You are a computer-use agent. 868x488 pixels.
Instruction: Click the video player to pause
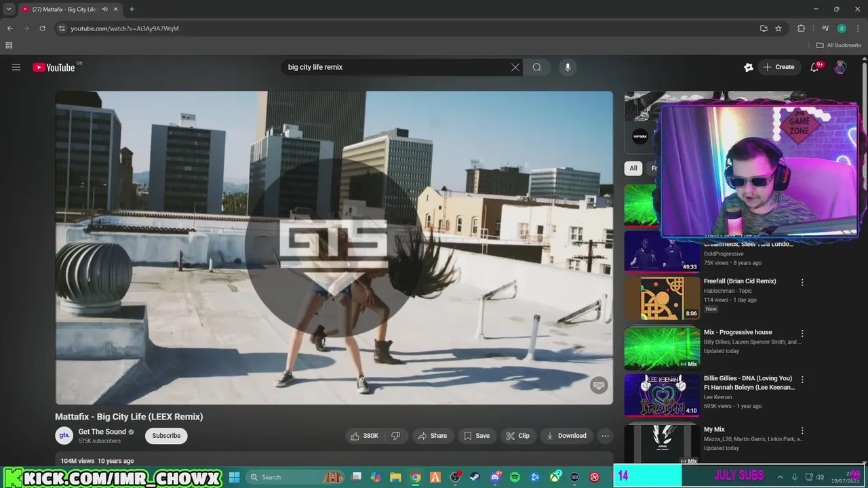(334, 247)
